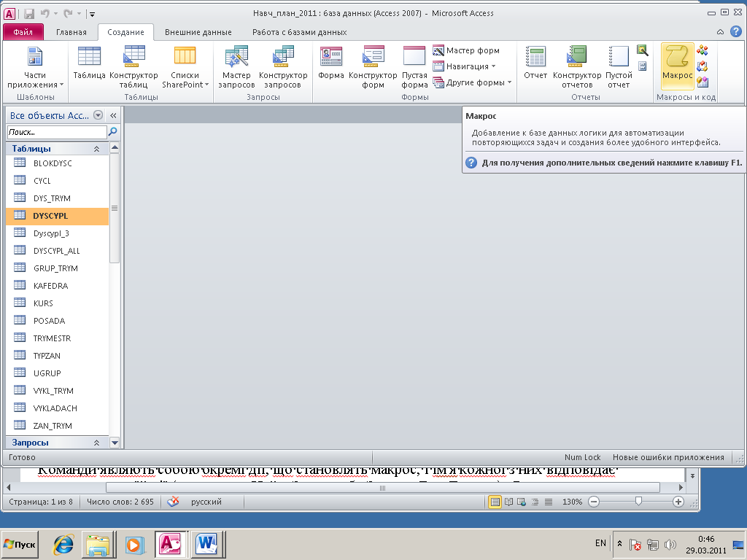Click the 130% zoom level in Word

click(572, 502)
